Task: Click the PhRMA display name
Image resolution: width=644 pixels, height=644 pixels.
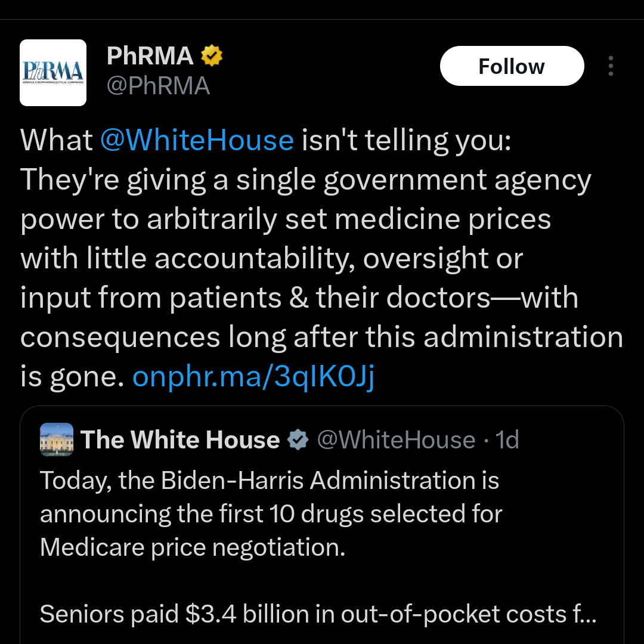Action: pyautogui.click(x=150, y=55)
